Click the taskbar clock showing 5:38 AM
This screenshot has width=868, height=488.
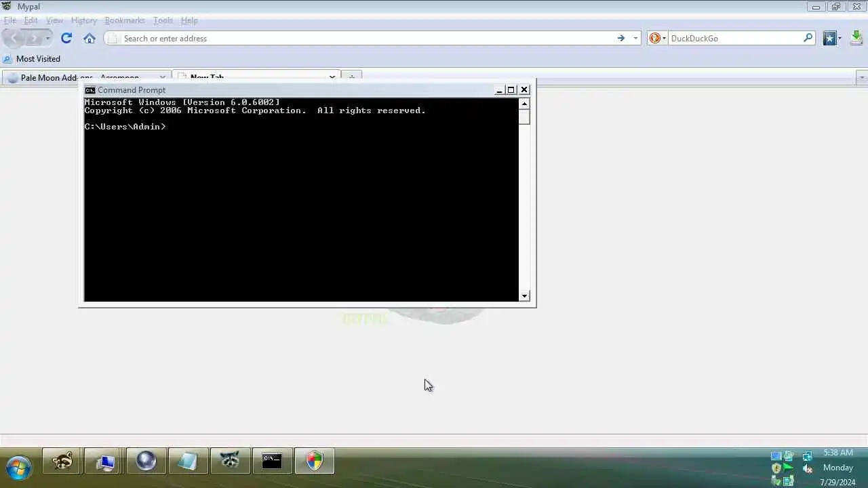(x=838, y=453)
